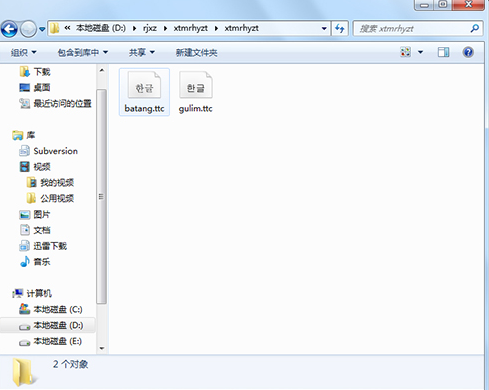Select 本地磁盘 (D:) in address path
The height and width of the screenshot is (390, 489).
101,28
